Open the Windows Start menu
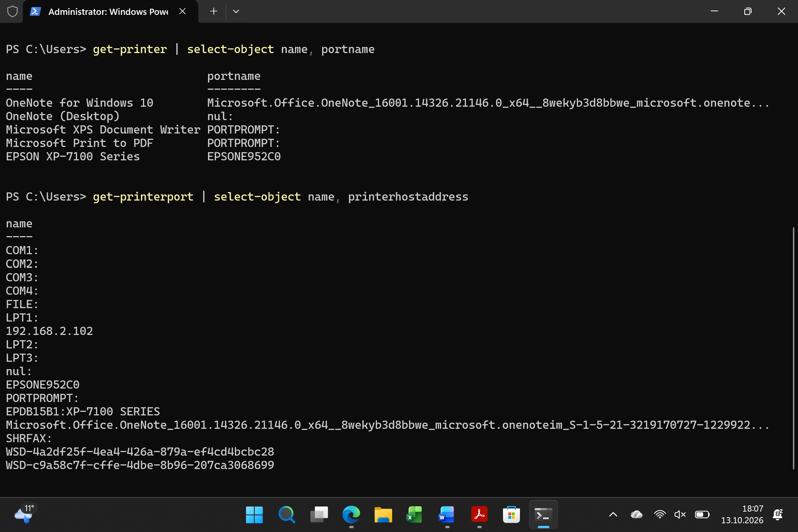This screenshot has width=798, height=532. 254,515
